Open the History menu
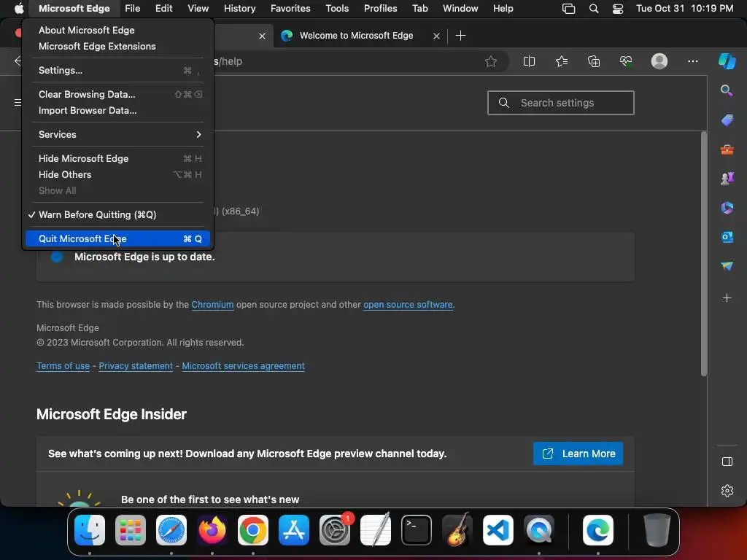The width and height of the screenshot is (747, 560). click(239, 9)
